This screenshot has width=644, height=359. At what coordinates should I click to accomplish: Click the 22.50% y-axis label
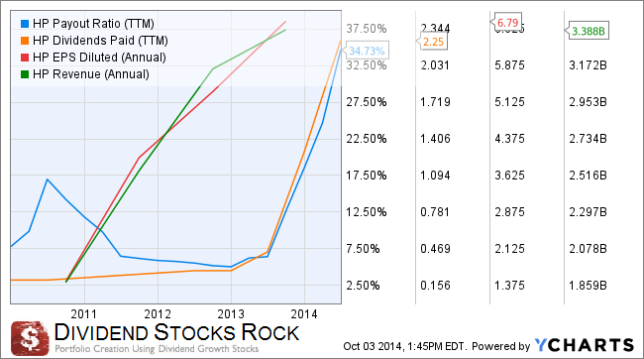pyautogui.click(x=367, y=139)
